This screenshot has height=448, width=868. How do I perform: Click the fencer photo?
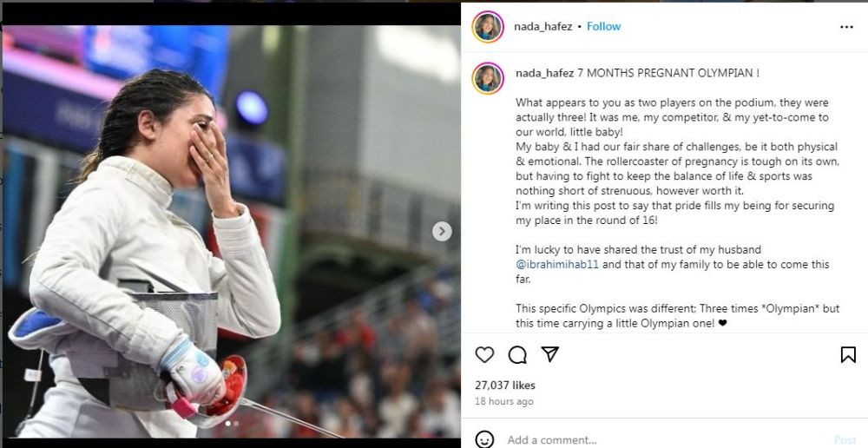[x=232, y=232]
